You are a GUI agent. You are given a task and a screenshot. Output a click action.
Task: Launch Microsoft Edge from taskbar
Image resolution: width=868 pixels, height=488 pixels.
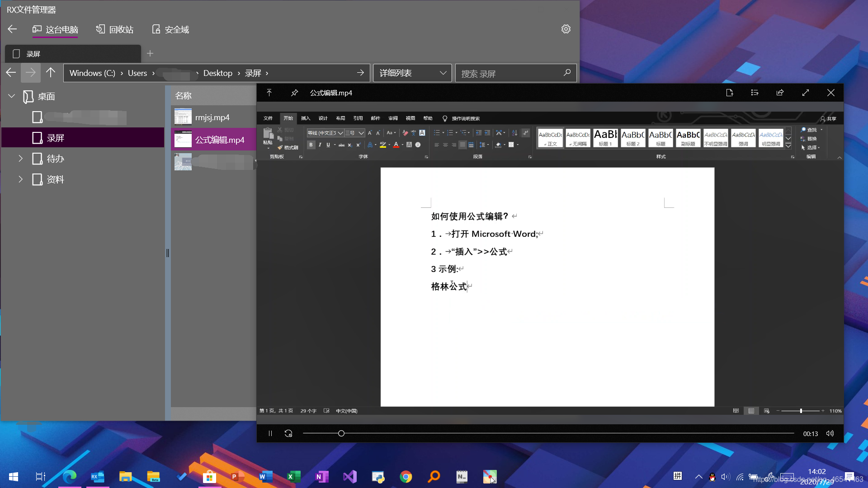tap(70, 477)
